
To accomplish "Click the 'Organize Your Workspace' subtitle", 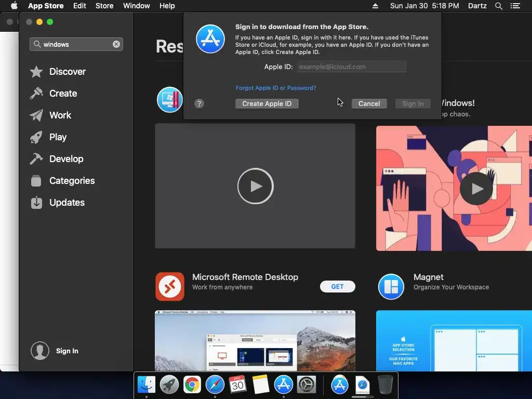I will point(451,287).
